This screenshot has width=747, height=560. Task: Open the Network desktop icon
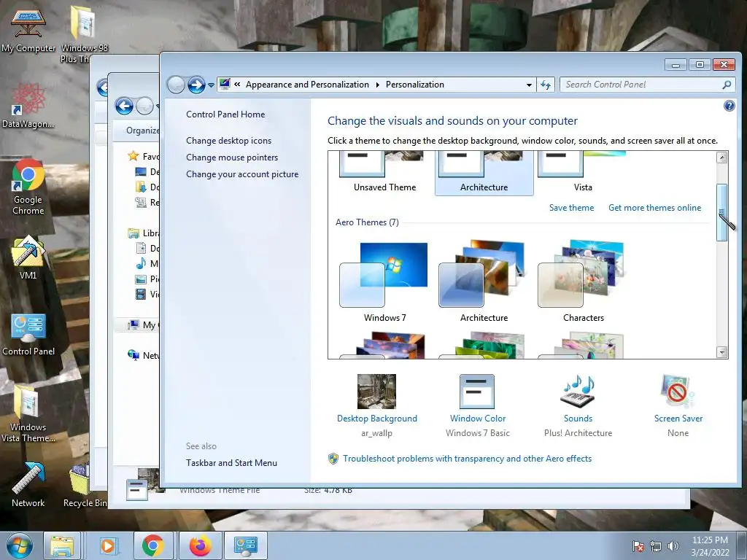28,485
